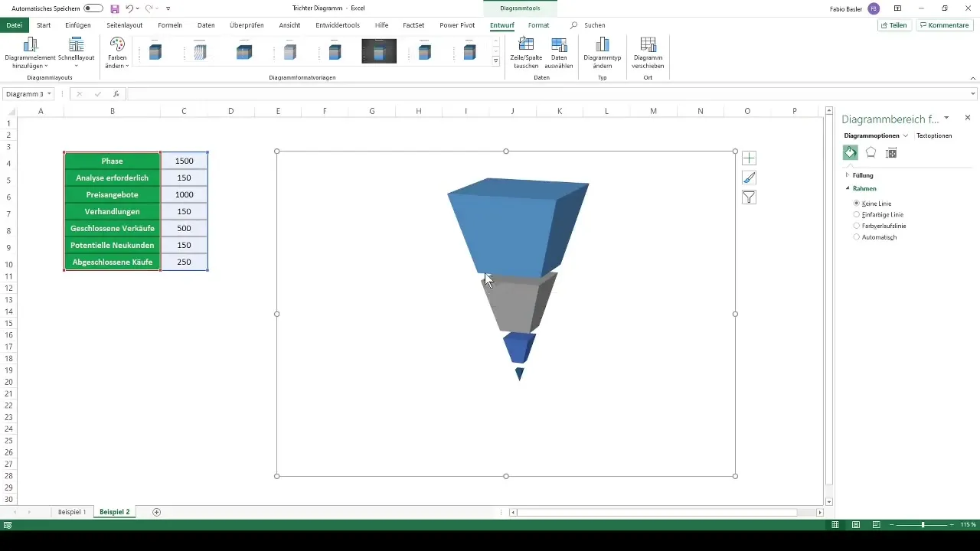This screenshot has width=980, height=551.
Task: Toggle the Automatisches Speichern switch
Action: point(93,8)
